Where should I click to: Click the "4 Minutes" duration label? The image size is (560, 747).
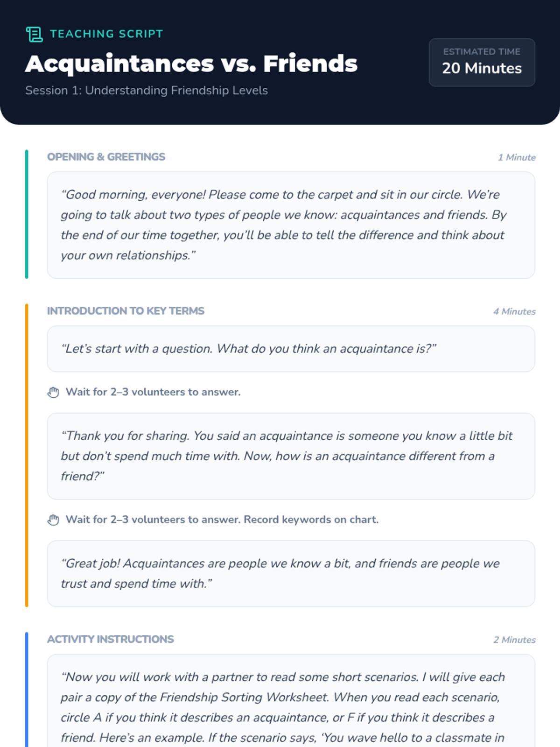(514, 312)
